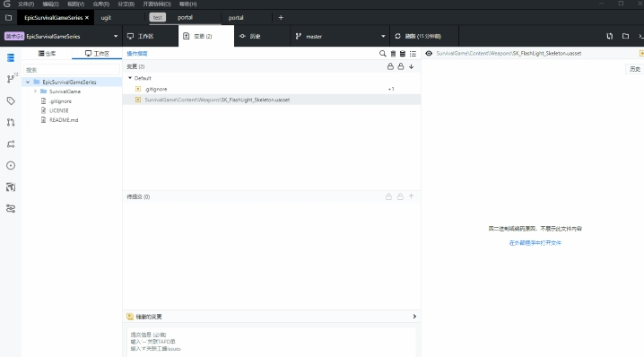Switch changes to list view icon

click(x=413, y=54)
